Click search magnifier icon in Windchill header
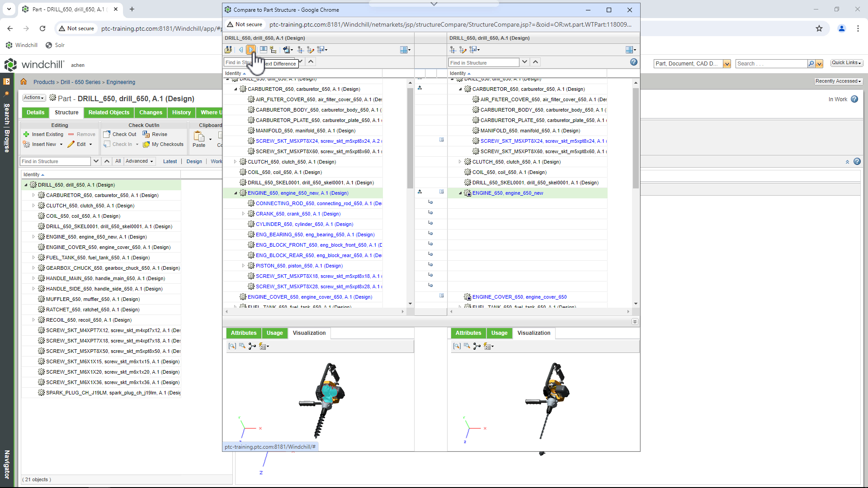 tap(811, 64)
